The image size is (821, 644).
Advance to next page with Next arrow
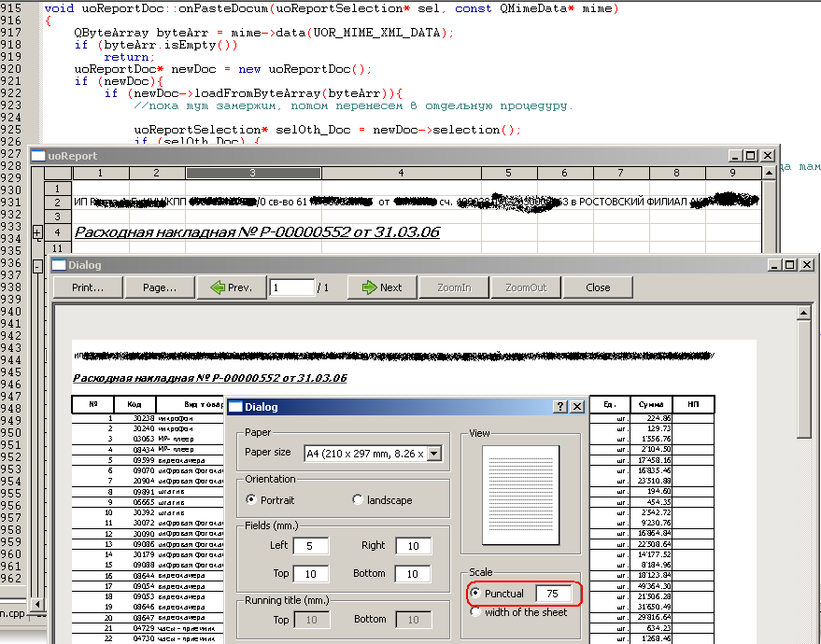[x=382, y=287]
